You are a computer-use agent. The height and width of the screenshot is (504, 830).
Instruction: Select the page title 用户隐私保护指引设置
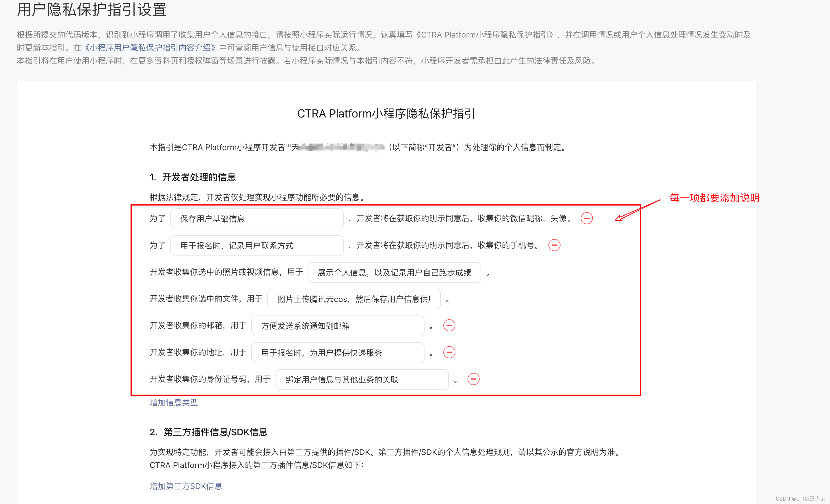click(92, 10)
